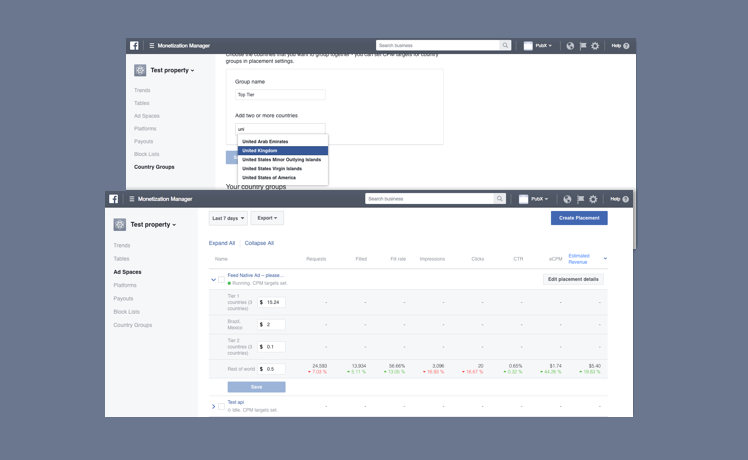Open Ad Spaces in the back window sidebar
This screenshot has height=460, width=748.
click(x=147, y=116)
